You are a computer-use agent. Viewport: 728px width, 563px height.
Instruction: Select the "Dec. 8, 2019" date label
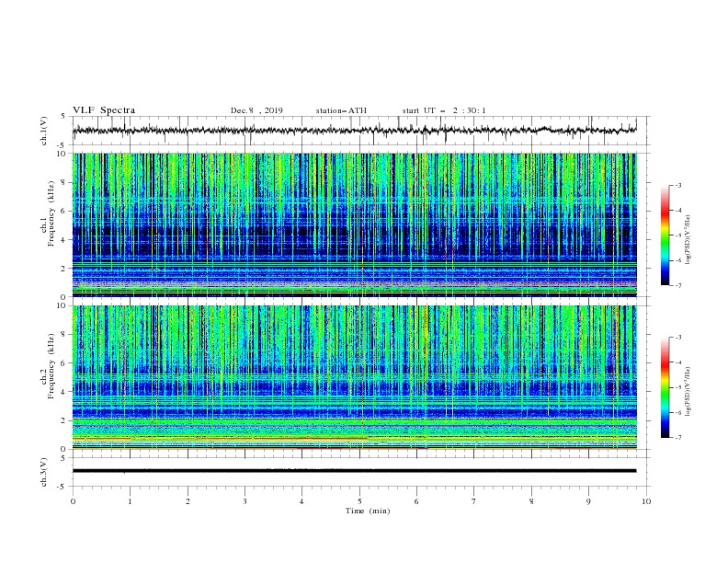[x=256, y=110]
